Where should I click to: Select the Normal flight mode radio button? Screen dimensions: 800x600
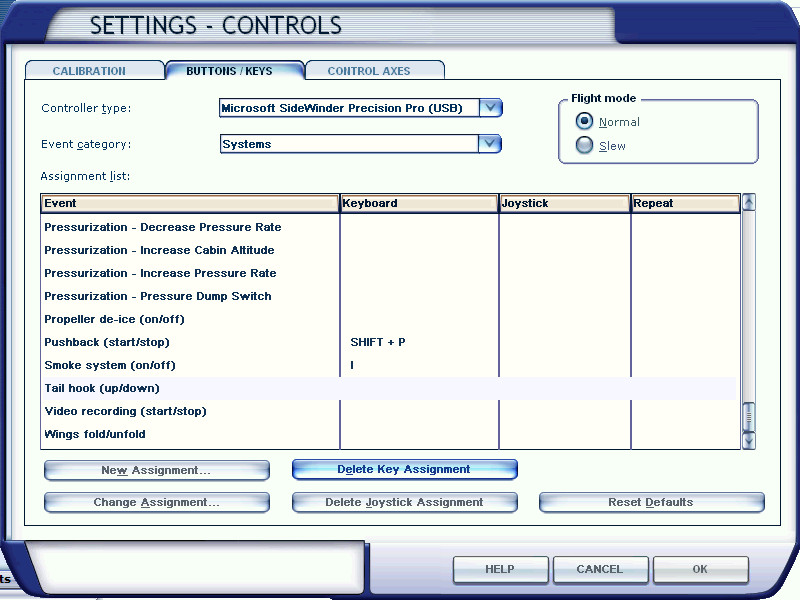coord(585,122)
